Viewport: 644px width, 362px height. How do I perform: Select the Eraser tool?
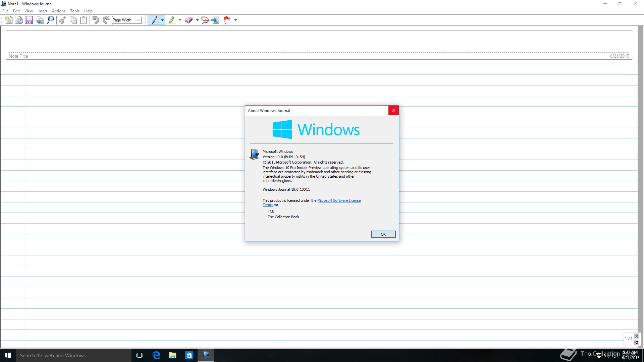tap(189, 20)
